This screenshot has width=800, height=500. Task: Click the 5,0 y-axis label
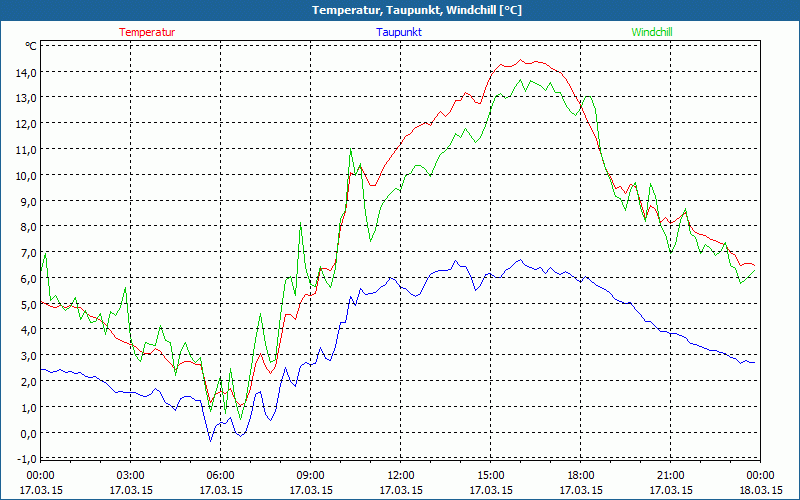[x=28, y=305]
